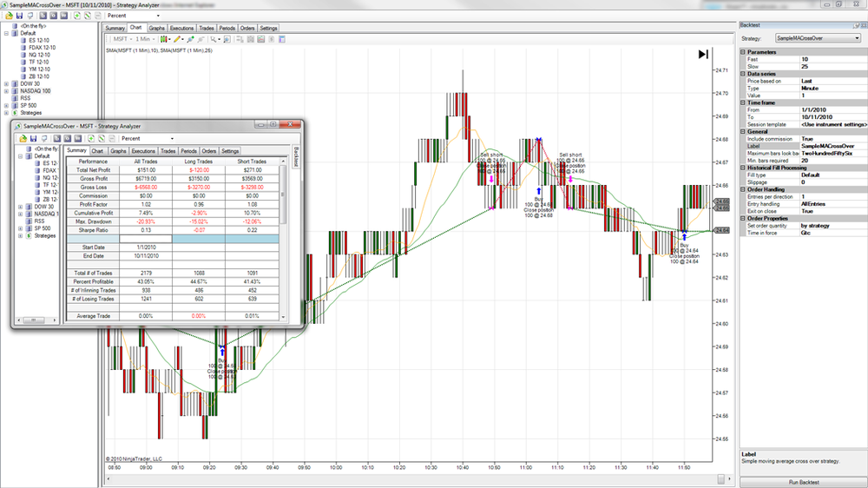Click vertical Backtest side tab in small window
Image resolution: width=868 pixels, height=488 pixels.
click(296, 157)
